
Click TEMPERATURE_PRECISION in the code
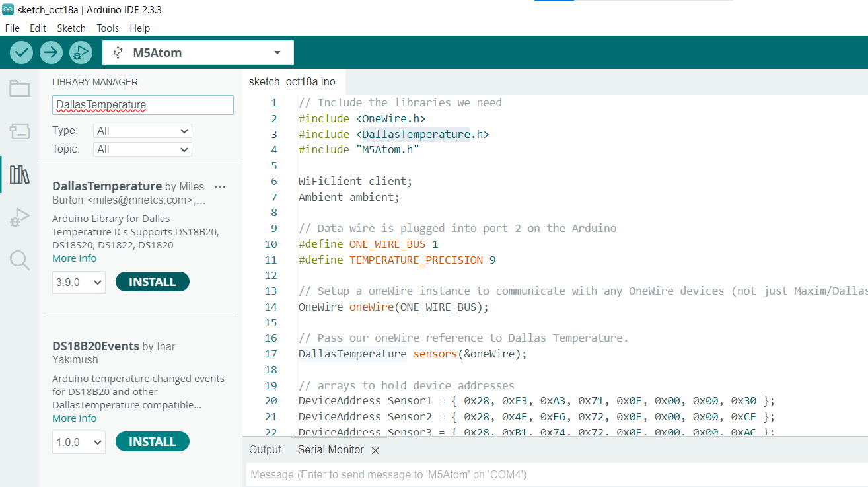tap(416, 260)
